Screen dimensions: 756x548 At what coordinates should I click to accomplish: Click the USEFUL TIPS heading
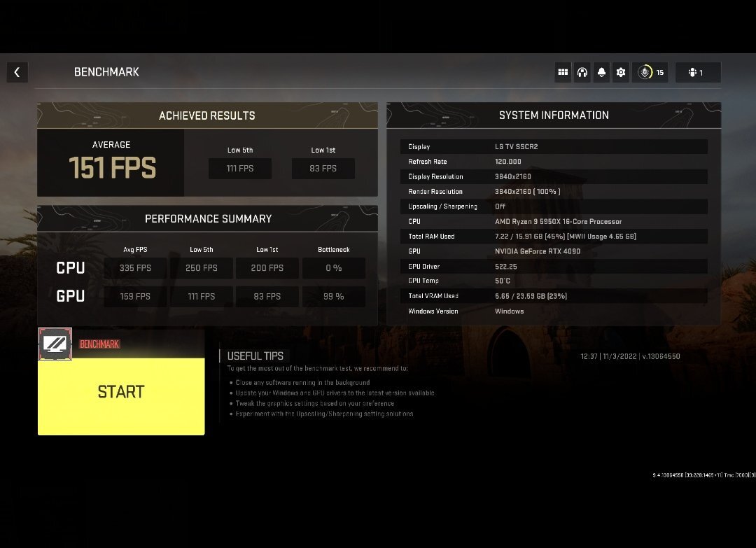[x=255, y=356]
